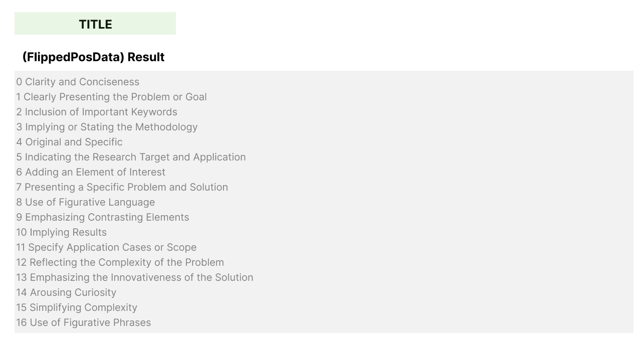644x347 pixels.
Task: Click the (FlippedPosData) Result heading
Action: (93, 57)
